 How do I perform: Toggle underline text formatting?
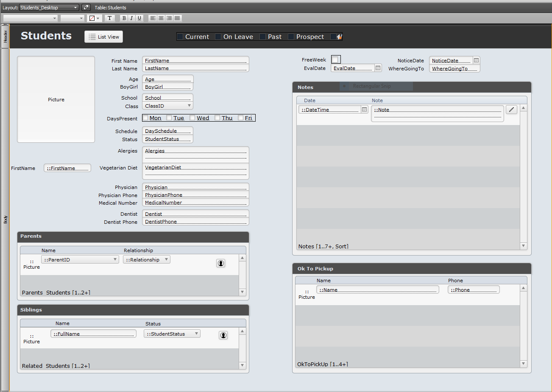pyautogui.click(x=139, y=18)
